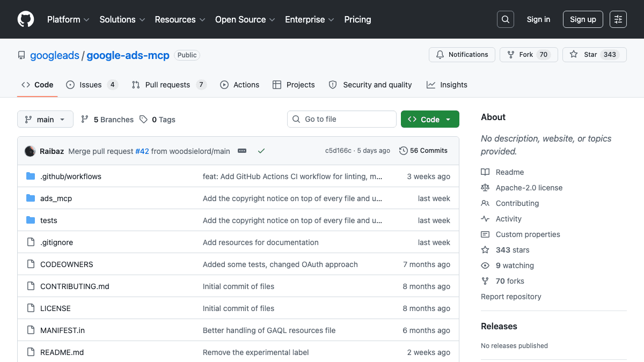Open the ads_mcp folder icon
The height and width of the screenshot is (362, 644).
[31, 198]
